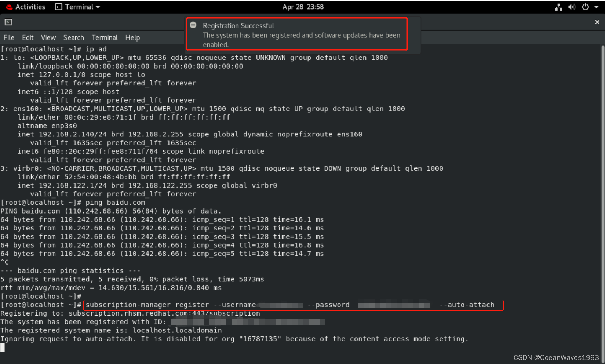The height and width of the screenshot is (364, 605).
Task: Click the 'Ignoring request to auto-attach' line
Action: [234, 339]
